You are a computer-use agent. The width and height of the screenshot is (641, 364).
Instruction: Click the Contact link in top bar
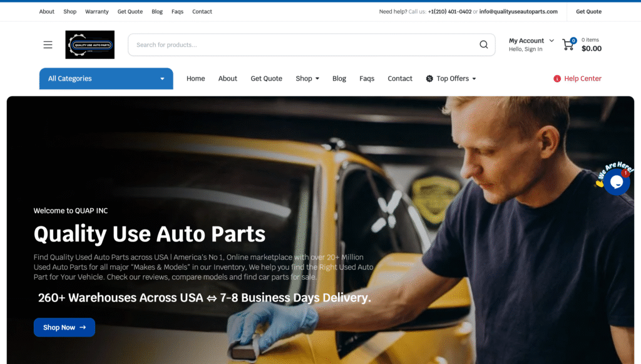[x=202, y=11]
